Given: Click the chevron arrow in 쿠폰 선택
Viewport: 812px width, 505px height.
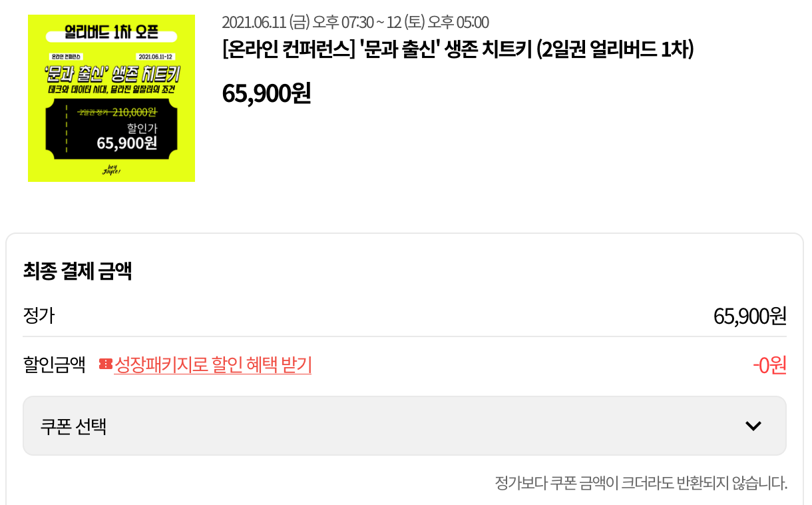Looking at the screenshot, I should [x=753, y=426].
